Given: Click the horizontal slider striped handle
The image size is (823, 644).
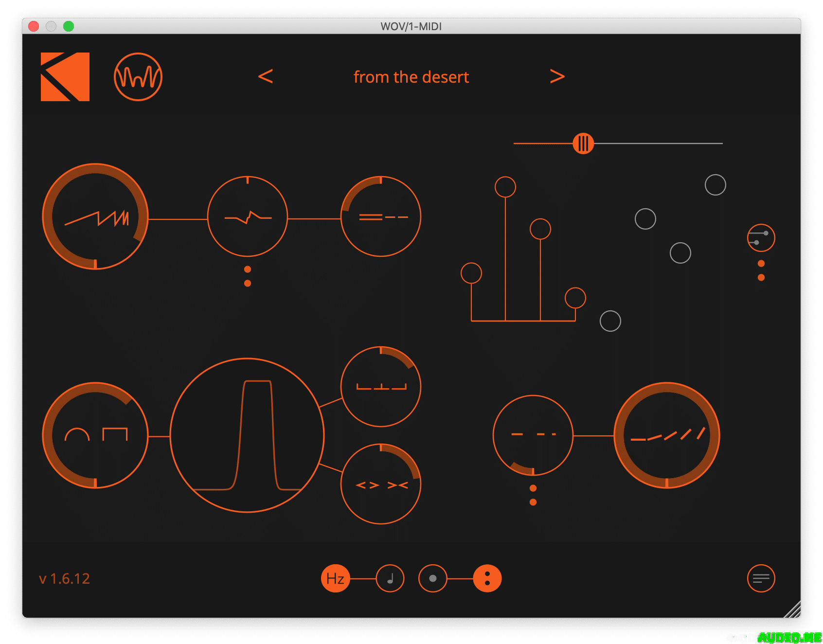Looking at the screenshot, I should (x=583, y=143).
